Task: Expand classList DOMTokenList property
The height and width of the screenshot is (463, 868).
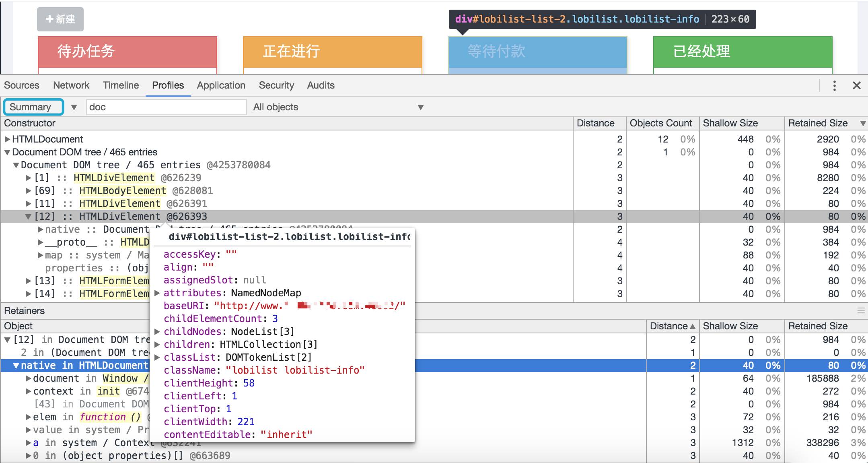Action: click(x=157, y=358)
